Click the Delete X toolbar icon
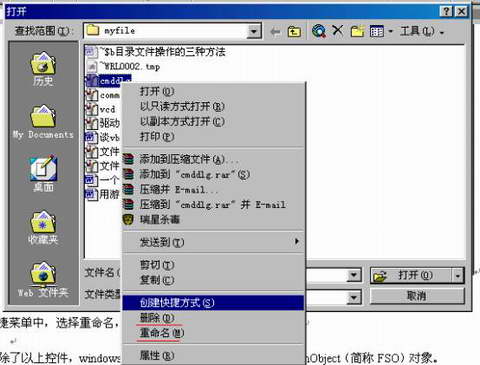Image resolution: width=480 pixels, height=365 pixels. point(338,31)
